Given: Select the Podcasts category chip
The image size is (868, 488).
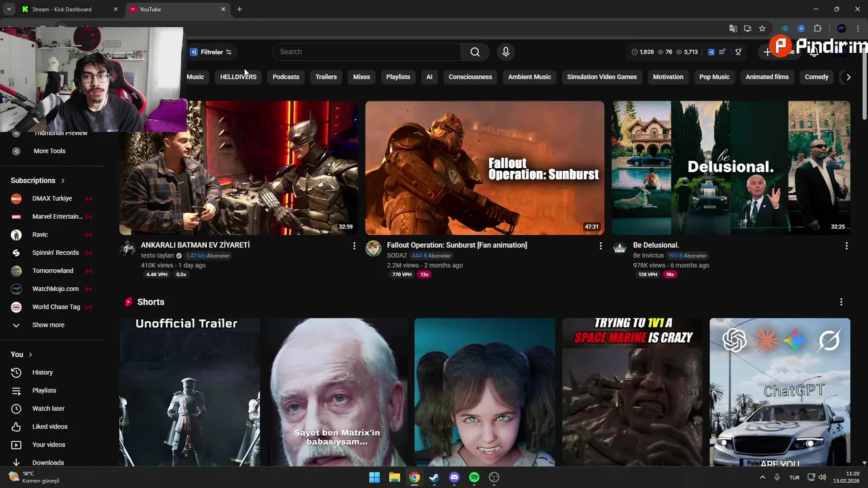Looking at the screenshot, I should (x=285, y=77).
